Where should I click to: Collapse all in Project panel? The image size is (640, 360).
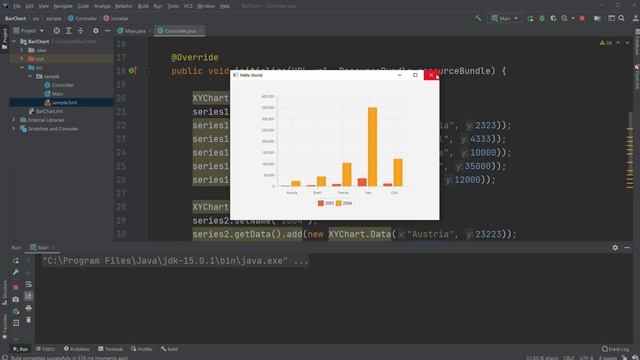(x=80, y=31)
